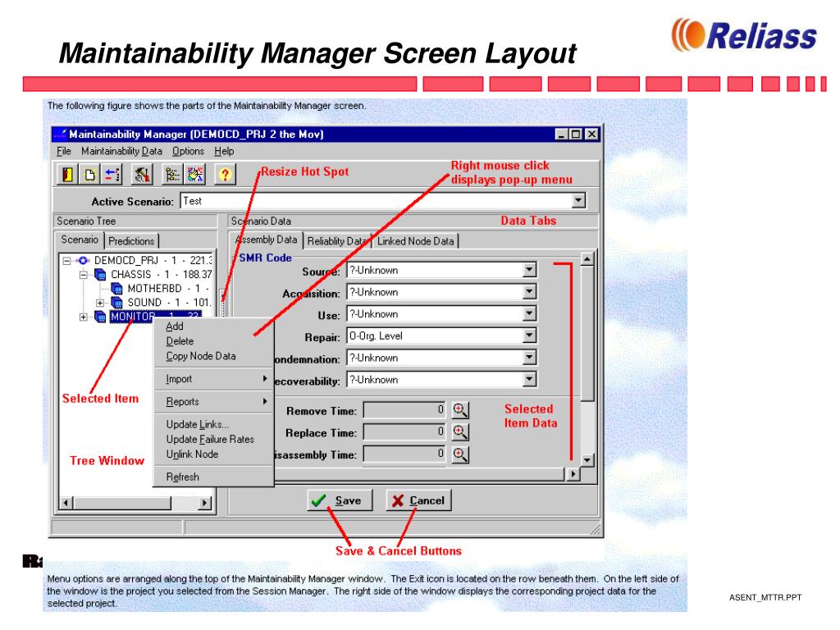Screen dimensions: 840x630
Task: Click the blue cube icon beside MONITOR
Action: coord(100,317)
